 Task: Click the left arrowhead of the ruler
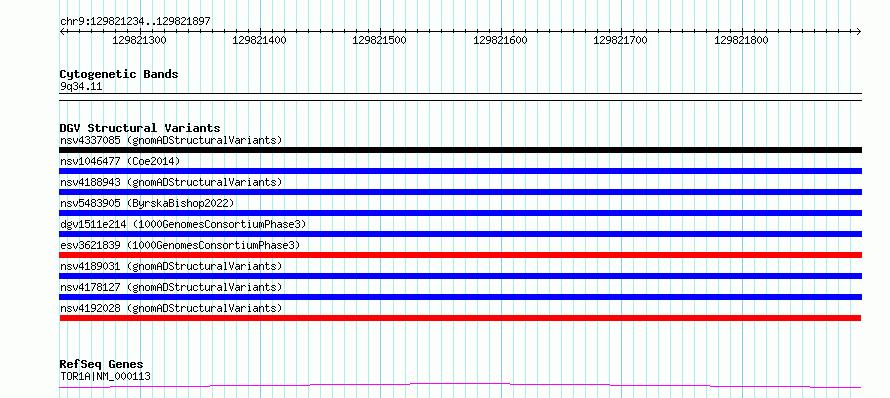pyautogui.click(x=62, y=31)
